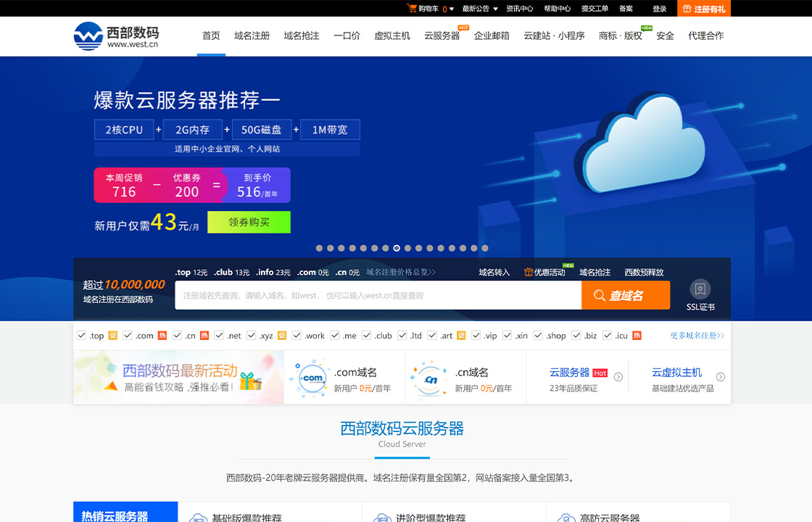Open 更多域名注册 link

point(697,336)
